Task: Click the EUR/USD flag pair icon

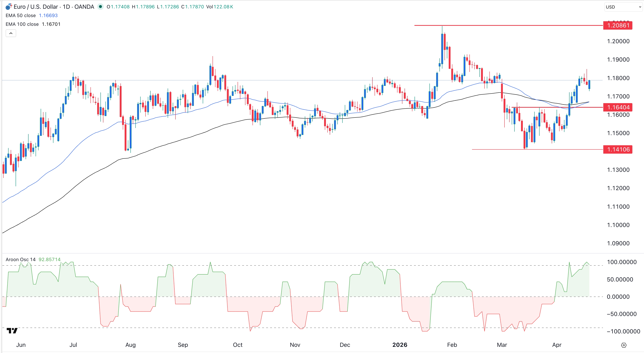Action: [x=9, y=7]
